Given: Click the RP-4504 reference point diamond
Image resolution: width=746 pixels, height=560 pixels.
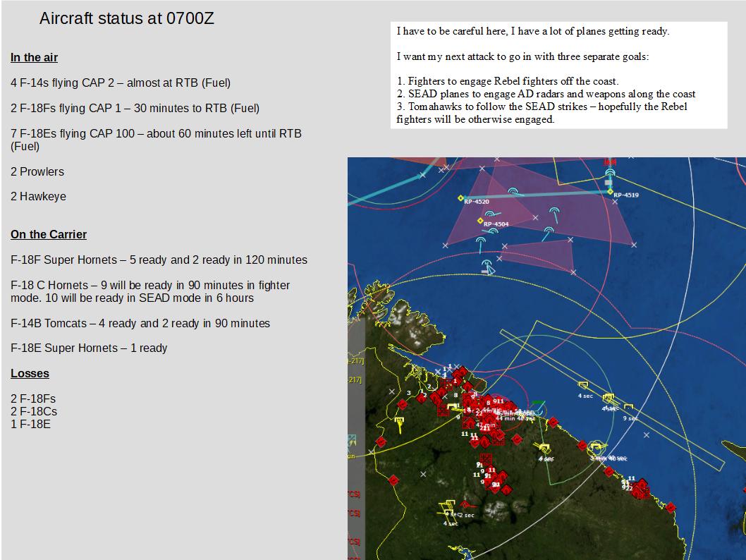Looking at the screenshot, I should pos(480,221).
